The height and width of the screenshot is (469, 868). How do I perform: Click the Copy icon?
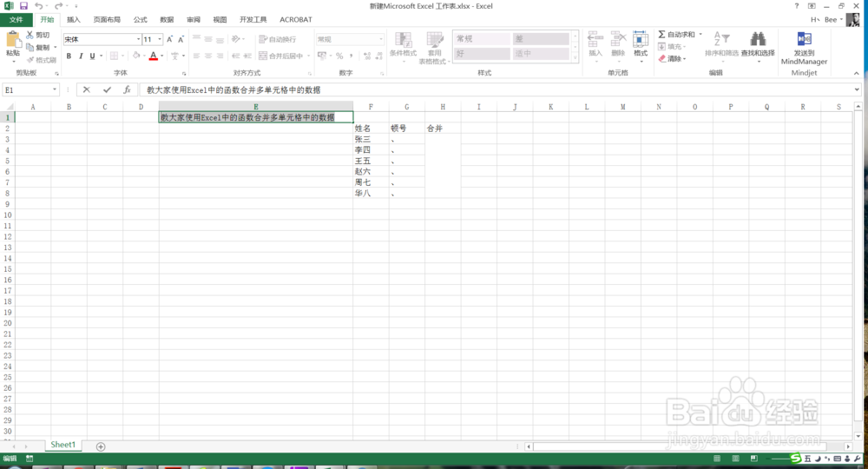(30, 47)
